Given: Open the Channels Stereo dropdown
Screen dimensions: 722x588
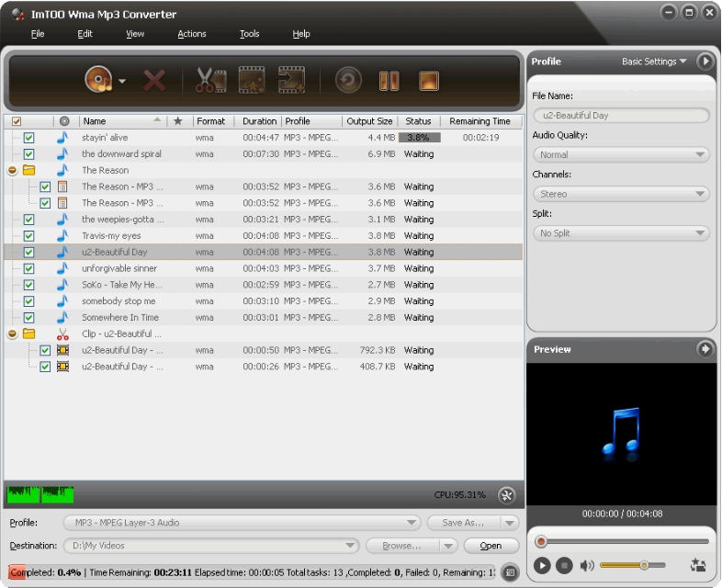Looking at the screenshot, I should coord(621,194).
